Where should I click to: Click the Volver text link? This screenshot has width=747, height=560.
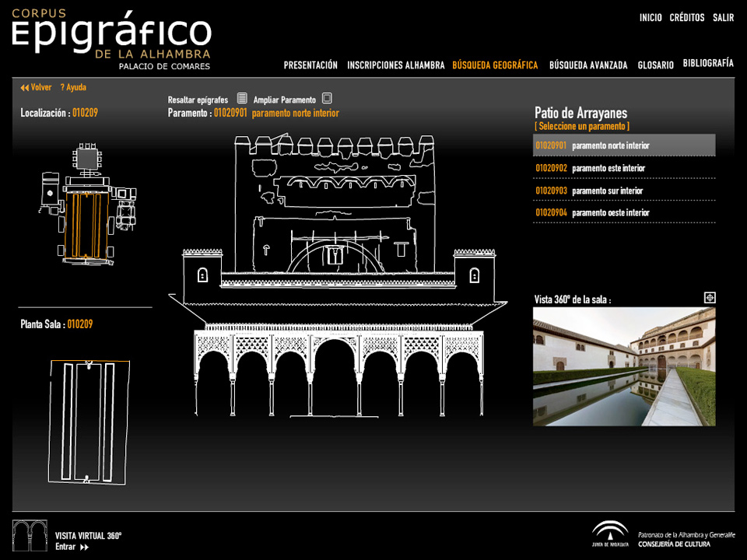[41, 87]
